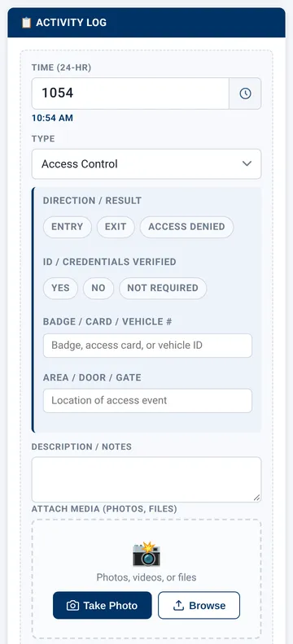
Task: Click into the Description / Notes text area
Action: point(146,479)
